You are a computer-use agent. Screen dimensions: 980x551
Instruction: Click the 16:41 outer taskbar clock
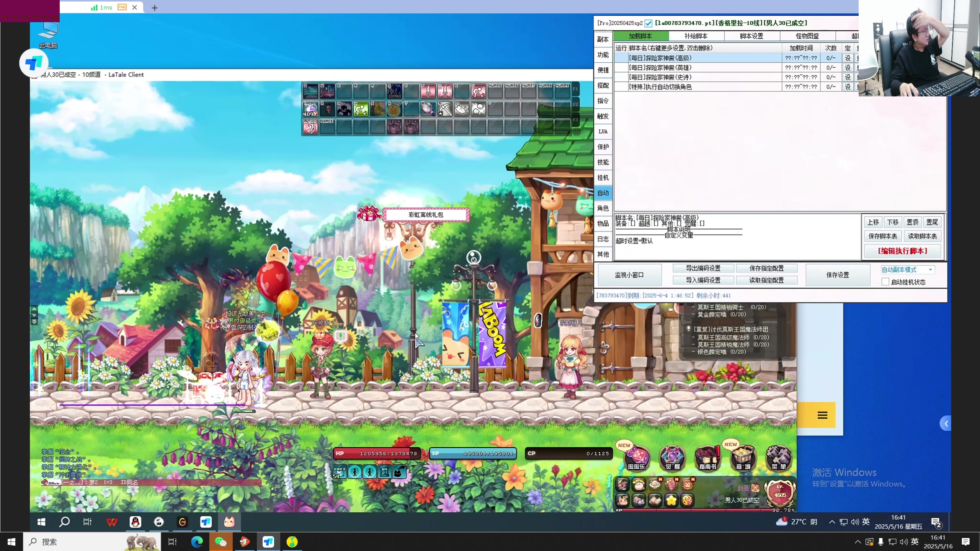click(x=938, y=542)
